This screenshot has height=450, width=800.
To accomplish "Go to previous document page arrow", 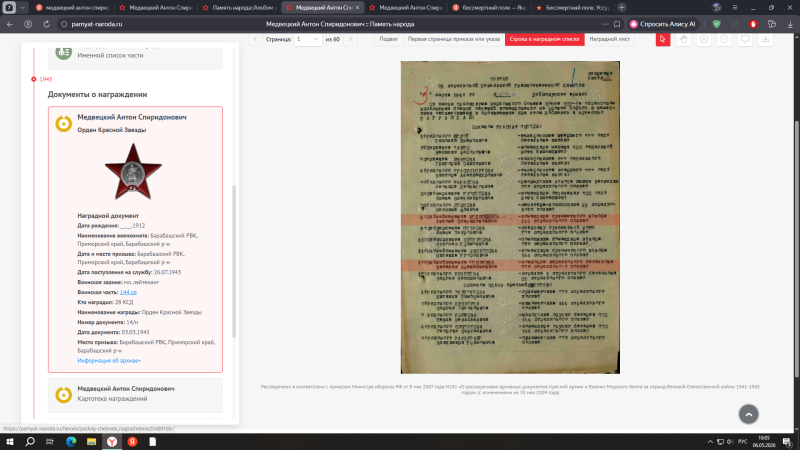I will pos(255,39).
